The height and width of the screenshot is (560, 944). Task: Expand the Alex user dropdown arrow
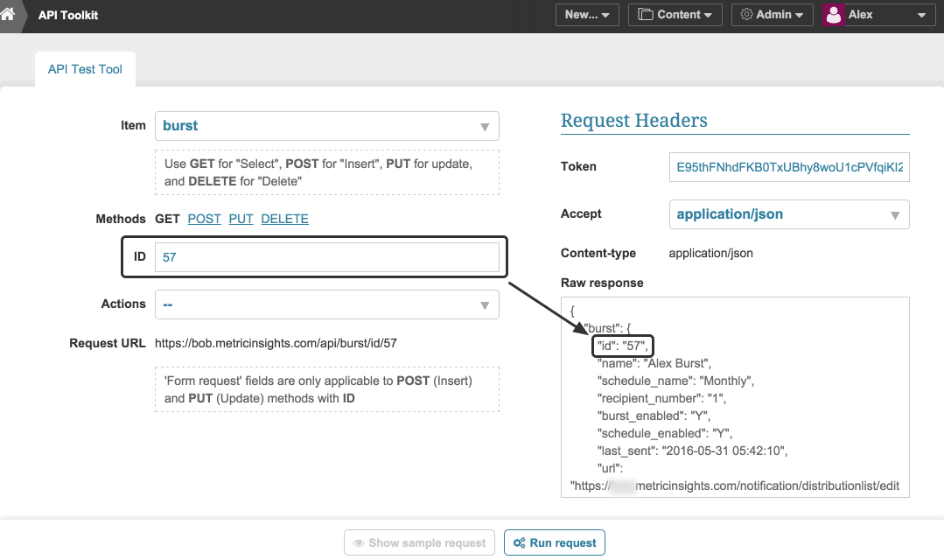click(922, 16)
